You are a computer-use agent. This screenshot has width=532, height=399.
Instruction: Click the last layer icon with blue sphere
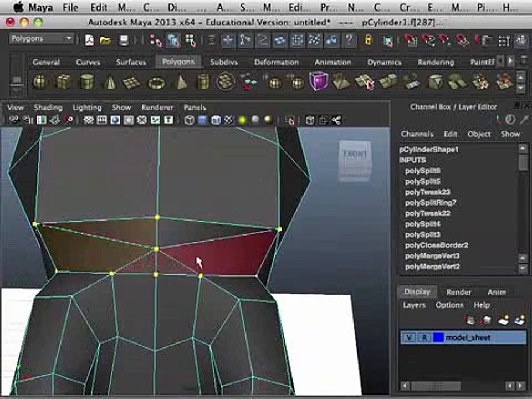point(520,320)
